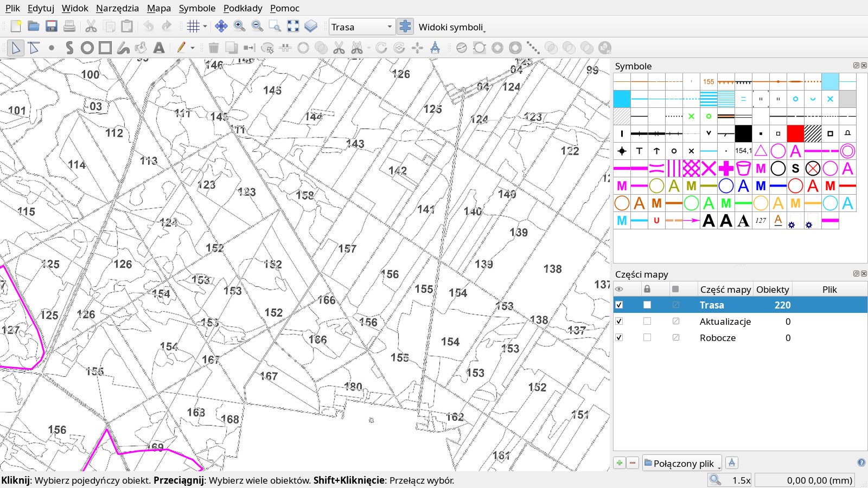
Task: Open the Narzędzia menu
Action: (117, 8)
